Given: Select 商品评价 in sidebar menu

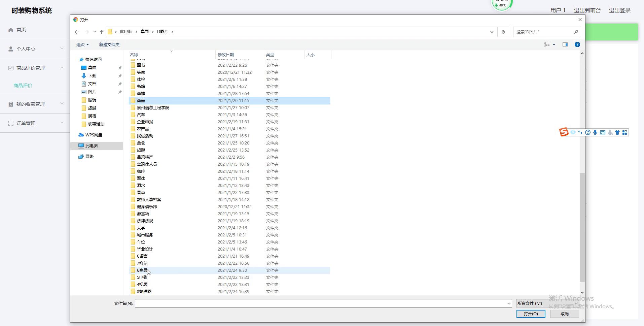Looking at the screenshot, I should click(x=23, y=86).
